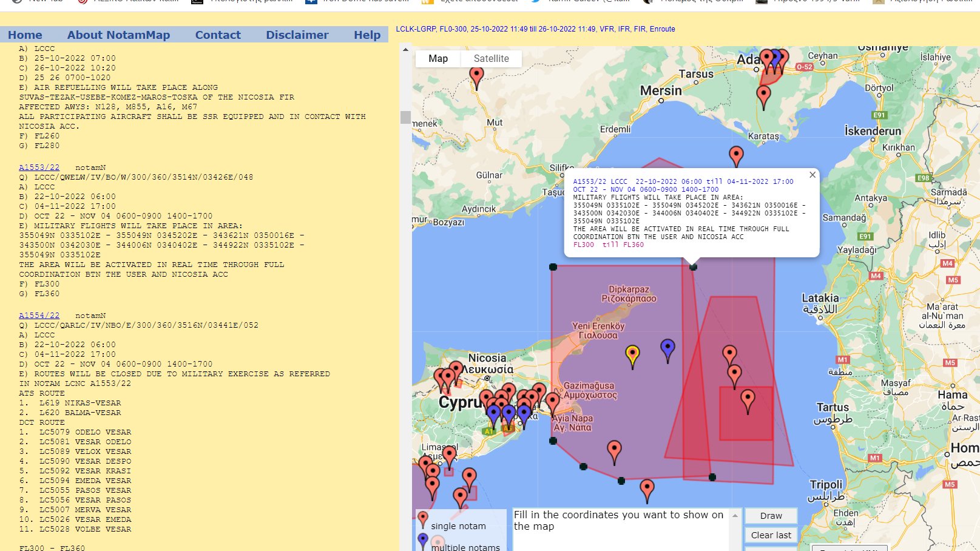Click the left panel scroll up arrow
This screenshot has width=980, height=551.
tap(405, 50)
